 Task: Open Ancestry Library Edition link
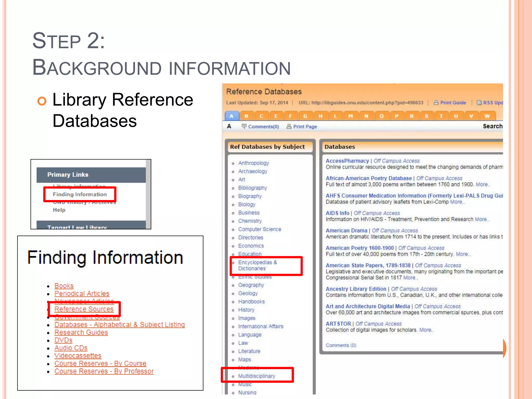coord(356,289)
